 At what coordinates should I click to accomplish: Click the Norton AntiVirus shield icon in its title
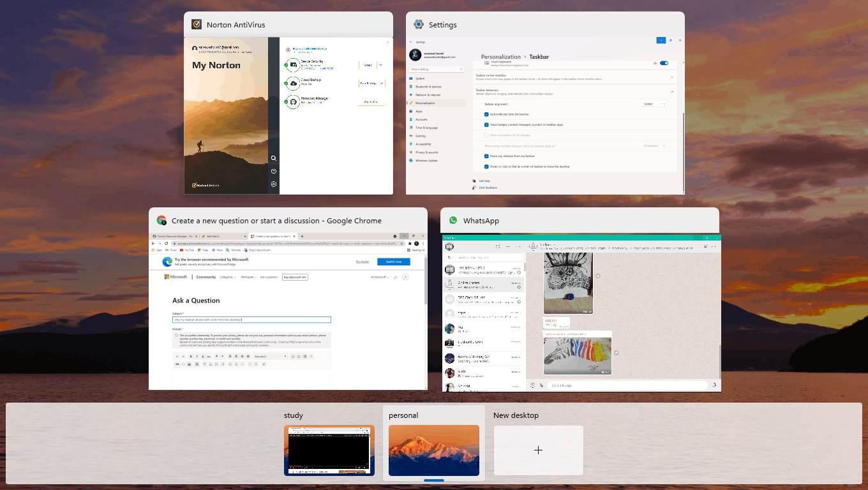coord(197,25)
